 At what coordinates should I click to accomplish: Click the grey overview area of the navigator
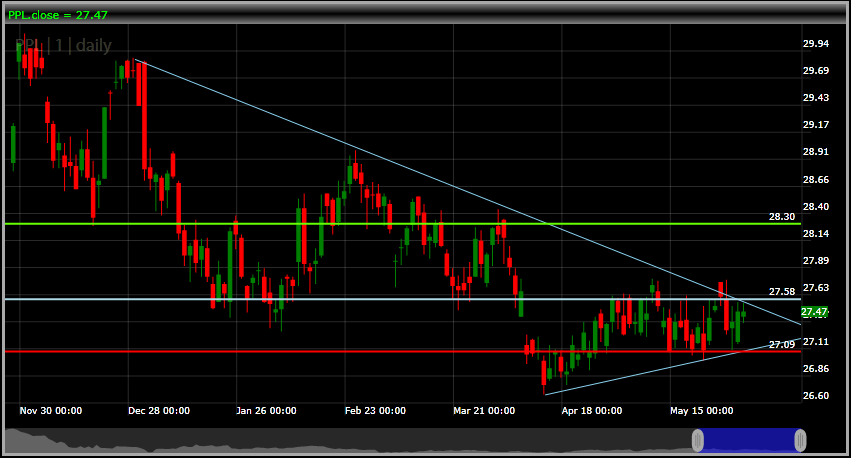coord(350,441)
